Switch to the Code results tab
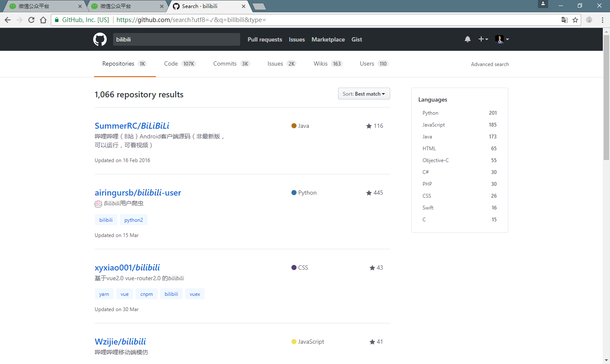 click(179, 64)
